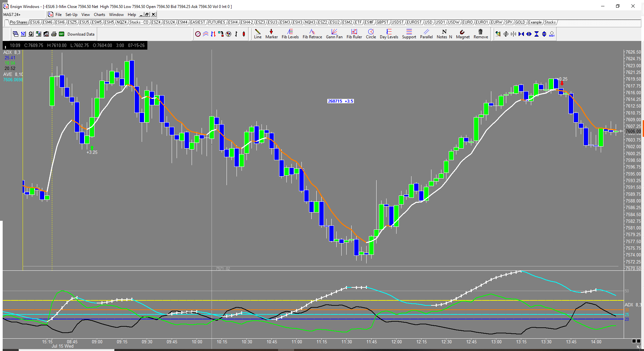644x351 pixels.
Task: Click the blue and red price bars icon
Action: coord(213,34)
